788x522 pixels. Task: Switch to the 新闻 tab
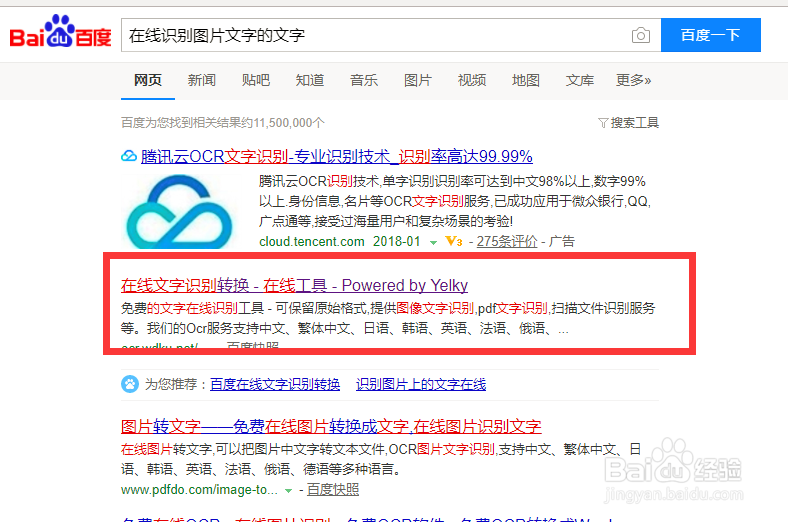coord(202,80)
